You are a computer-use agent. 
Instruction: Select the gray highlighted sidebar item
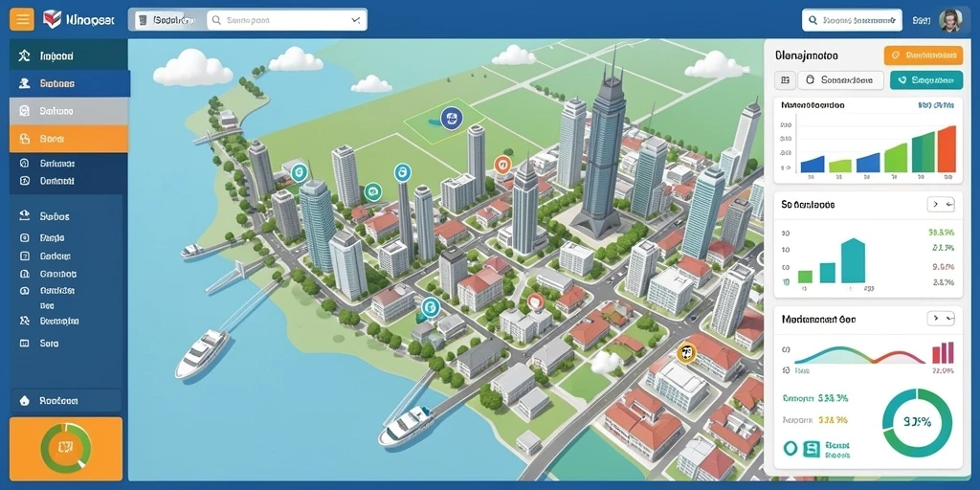[69, 111]
